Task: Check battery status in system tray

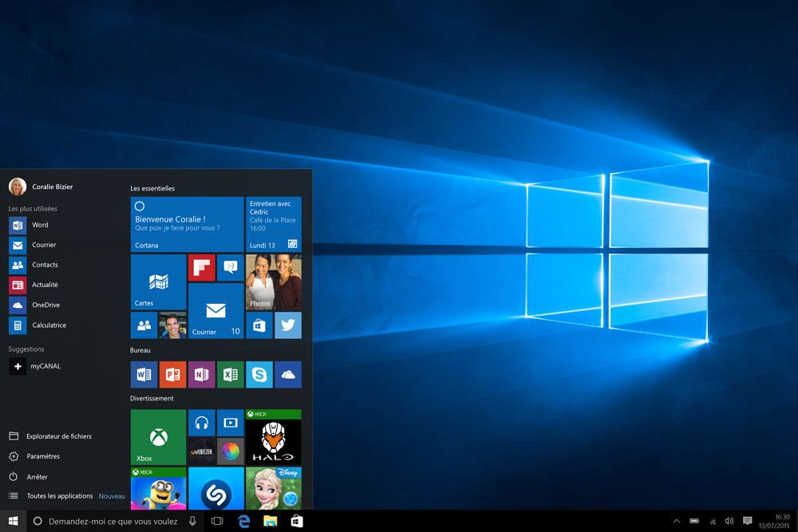Action: pyautogui.click(x=694, y=521)
